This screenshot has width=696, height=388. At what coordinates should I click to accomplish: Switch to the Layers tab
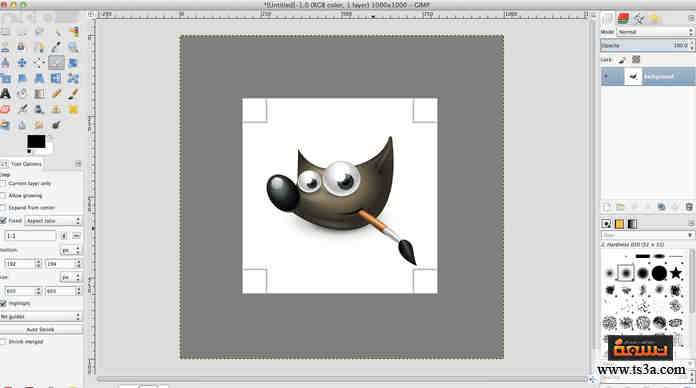pos(608,19)
